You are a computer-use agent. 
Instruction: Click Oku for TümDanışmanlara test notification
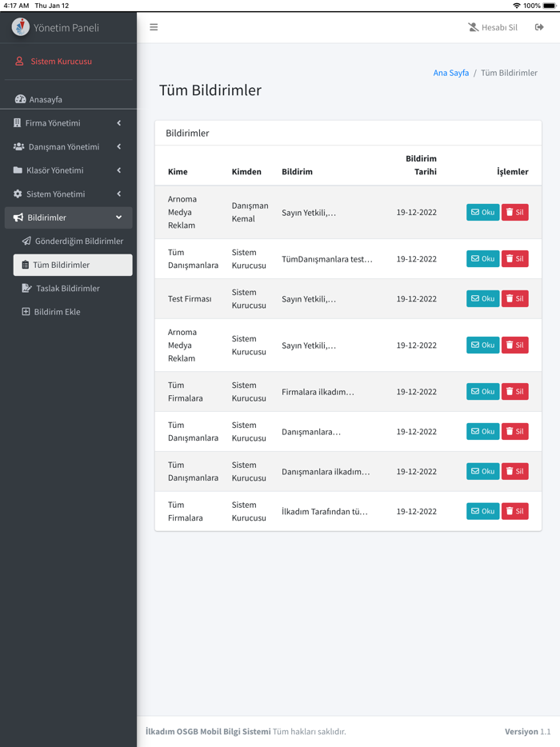pyautogui.click(x=482, y=258)
